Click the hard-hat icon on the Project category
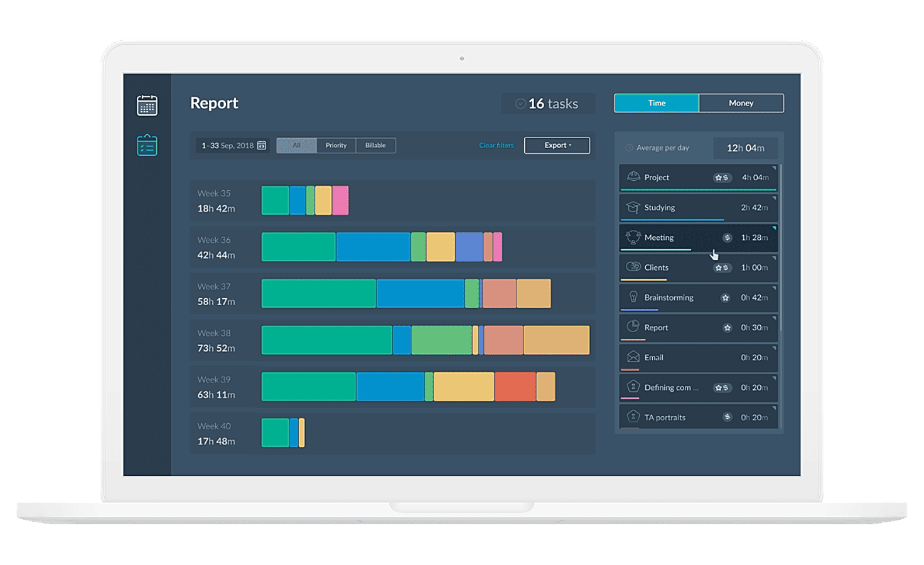 tap(633, 177)
